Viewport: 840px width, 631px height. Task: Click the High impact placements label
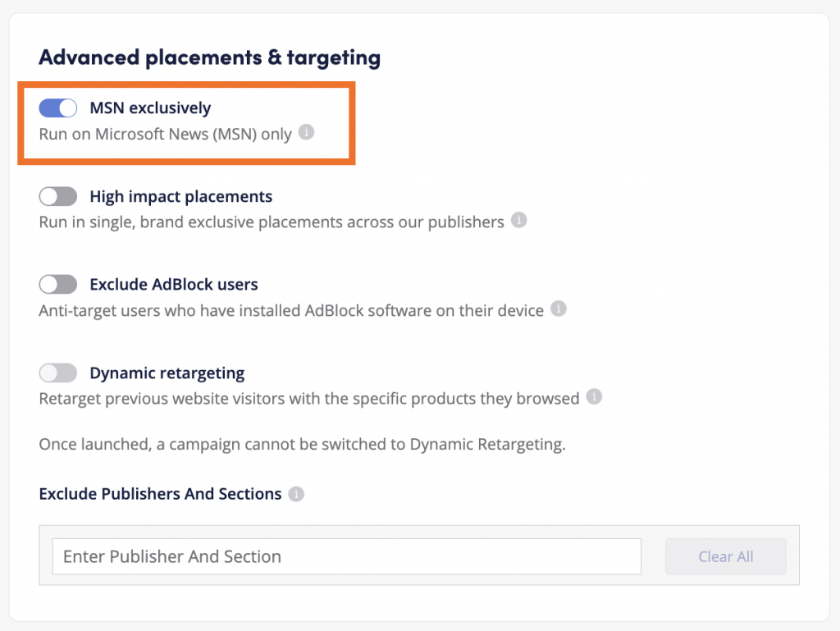(180, 197)
